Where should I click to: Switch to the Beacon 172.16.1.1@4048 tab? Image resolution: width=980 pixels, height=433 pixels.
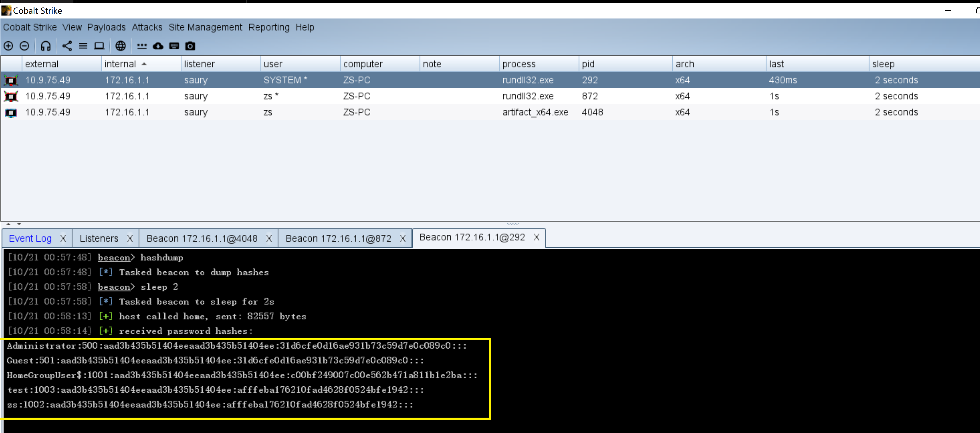click(x=202, y=239)
